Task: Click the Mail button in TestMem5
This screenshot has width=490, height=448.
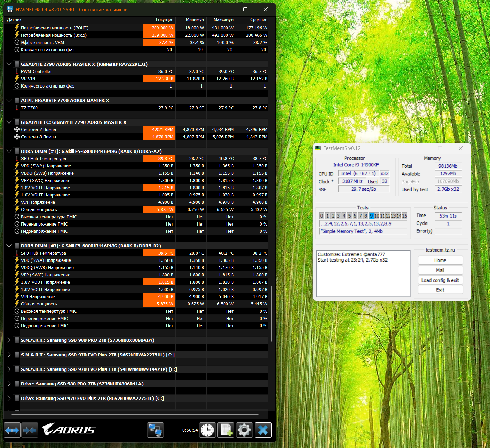Action: 440,270
